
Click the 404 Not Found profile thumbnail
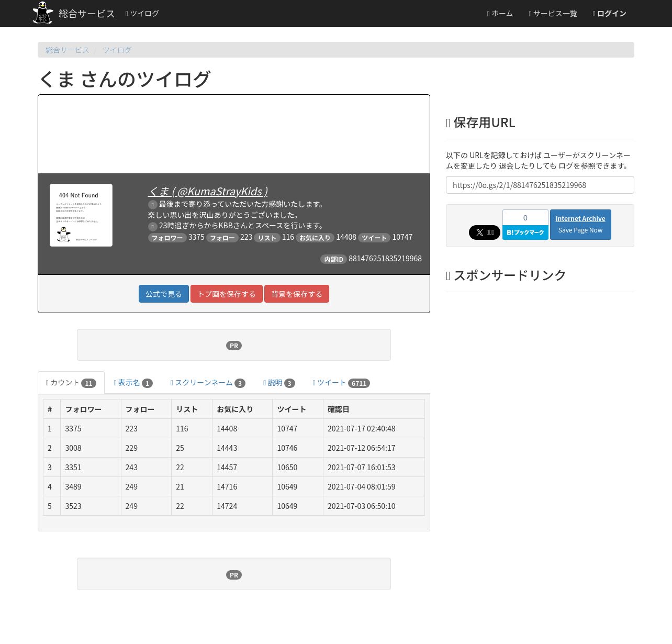click(x=81, y=215)
